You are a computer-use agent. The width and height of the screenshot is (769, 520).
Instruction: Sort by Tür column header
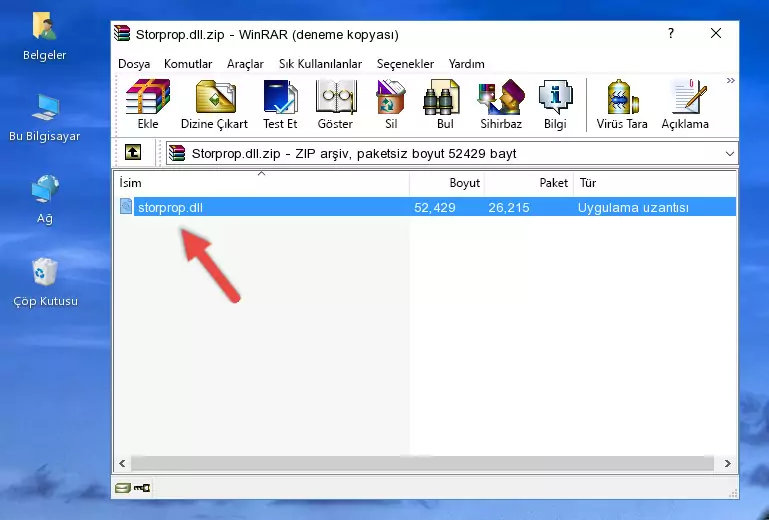(655, 183)
